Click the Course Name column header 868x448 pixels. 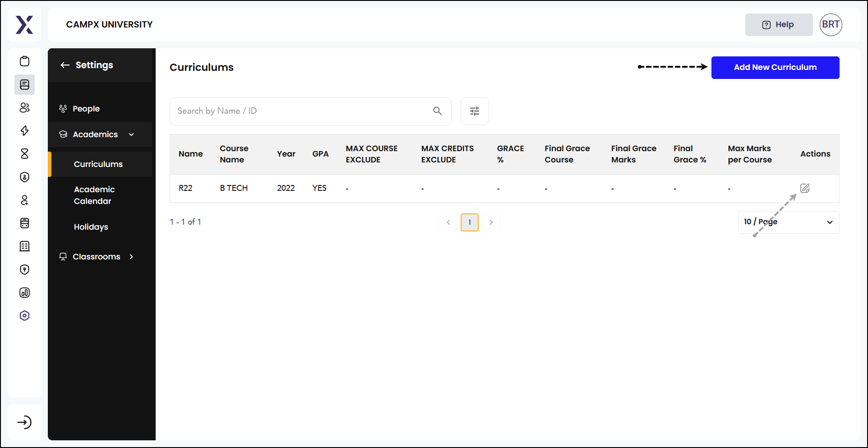coord(234,154)
